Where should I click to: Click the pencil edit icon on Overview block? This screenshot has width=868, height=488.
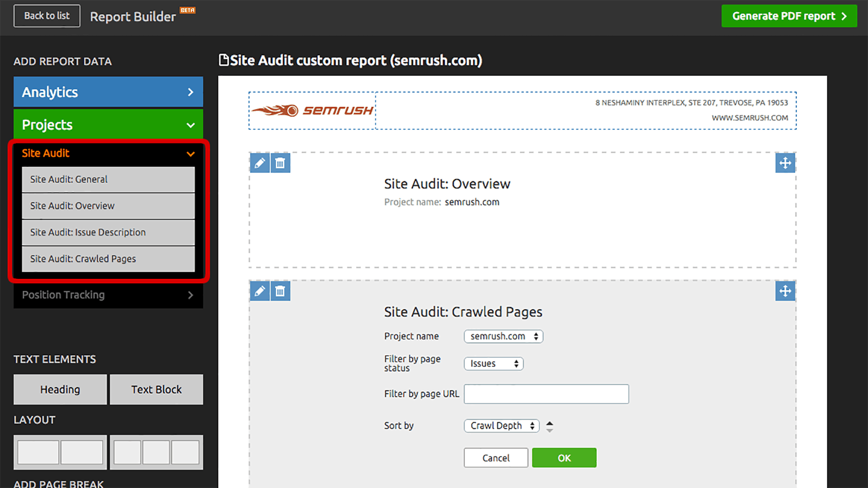coord(259,163)
